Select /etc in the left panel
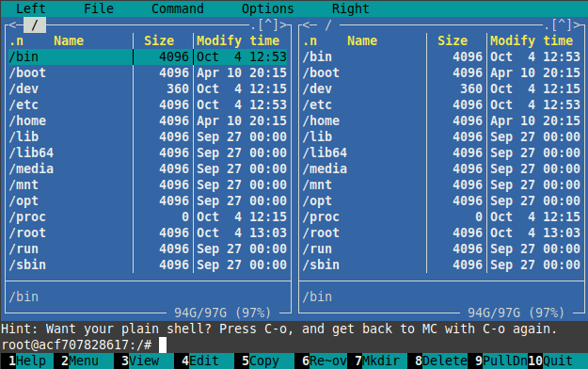Viewport: 588px width, 369px height. point(148,104)
